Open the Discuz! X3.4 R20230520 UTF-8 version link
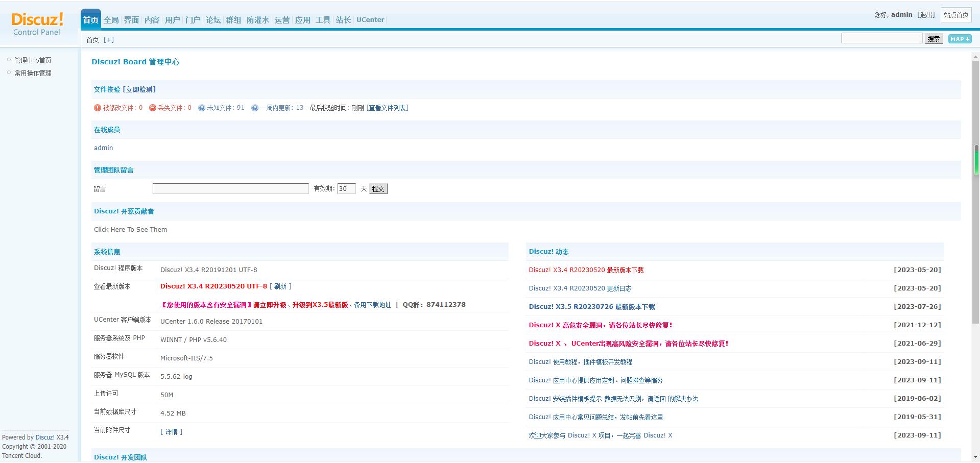 coord(213,286)
